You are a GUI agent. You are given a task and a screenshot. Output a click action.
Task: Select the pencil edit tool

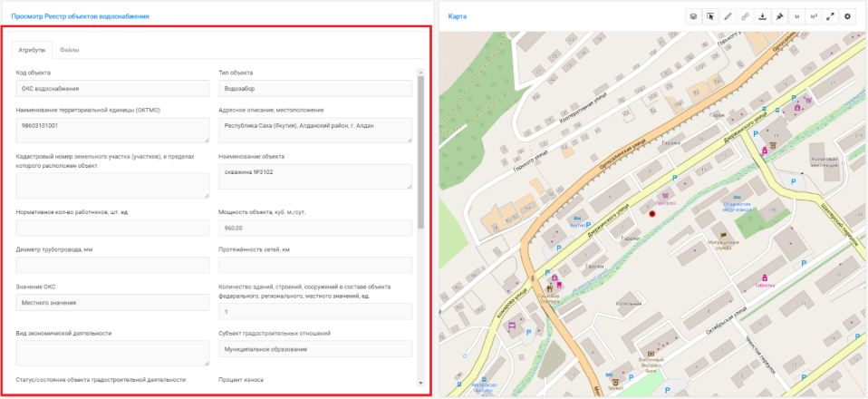[728, 16]
